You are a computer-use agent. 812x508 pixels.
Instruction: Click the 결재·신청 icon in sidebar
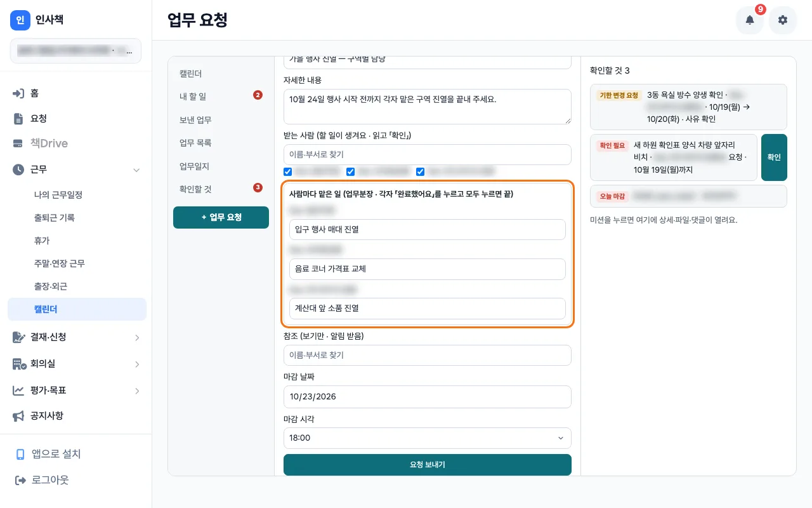pyautogui.click(x=18, y=337)
